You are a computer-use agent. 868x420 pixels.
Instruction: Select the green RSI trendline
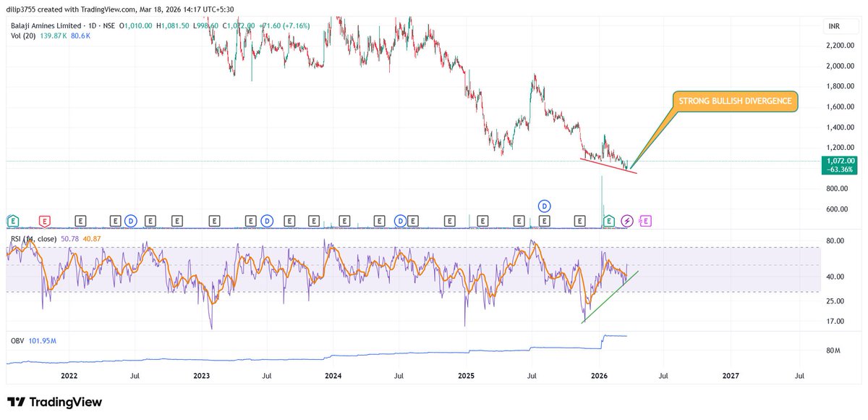point(610,297)
